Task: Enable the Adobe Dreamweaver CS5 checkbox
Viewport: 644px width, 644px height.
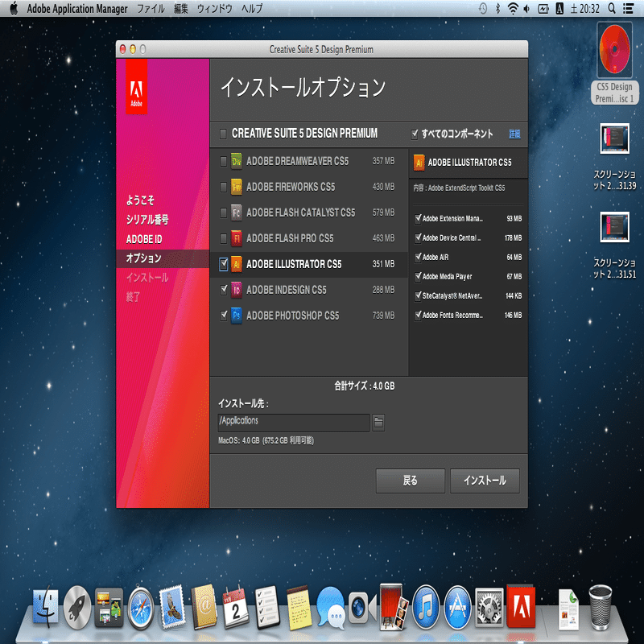Action: tap(224, 161)
